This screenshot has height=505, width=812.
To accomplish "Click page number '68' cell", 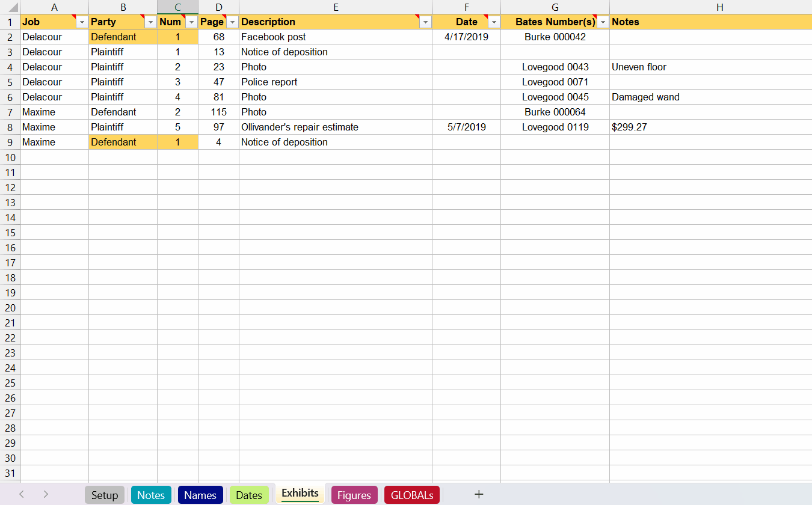I will [x=219, y=37].
